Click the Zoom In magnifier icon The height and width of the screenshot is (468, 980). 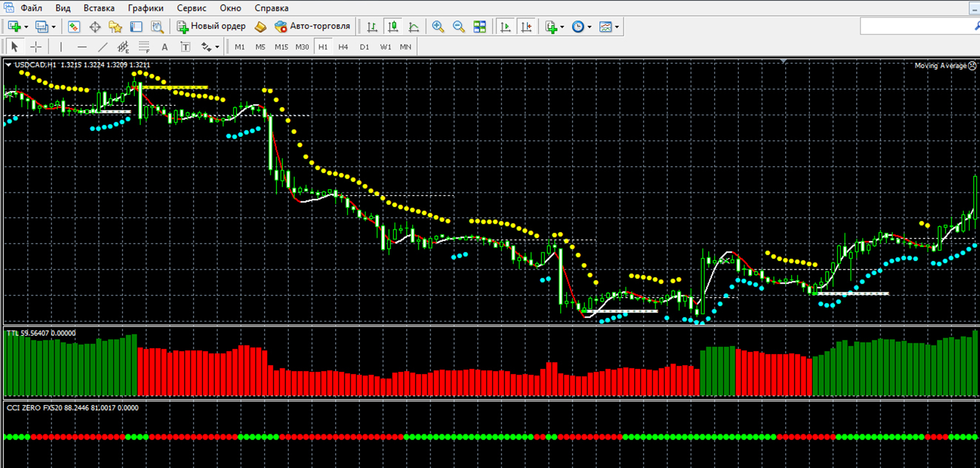[437, 27]
